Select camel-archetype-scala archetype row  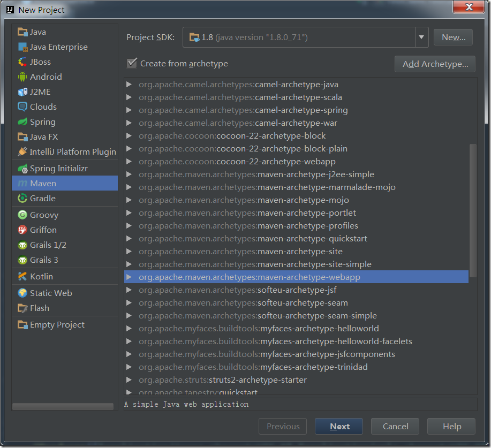(x=296, y=97)
